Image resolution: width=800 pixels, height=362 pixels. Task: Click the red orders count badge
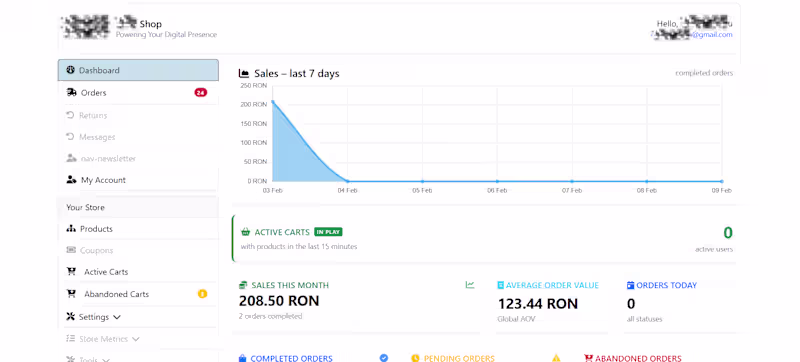click(x=201, y=92)
